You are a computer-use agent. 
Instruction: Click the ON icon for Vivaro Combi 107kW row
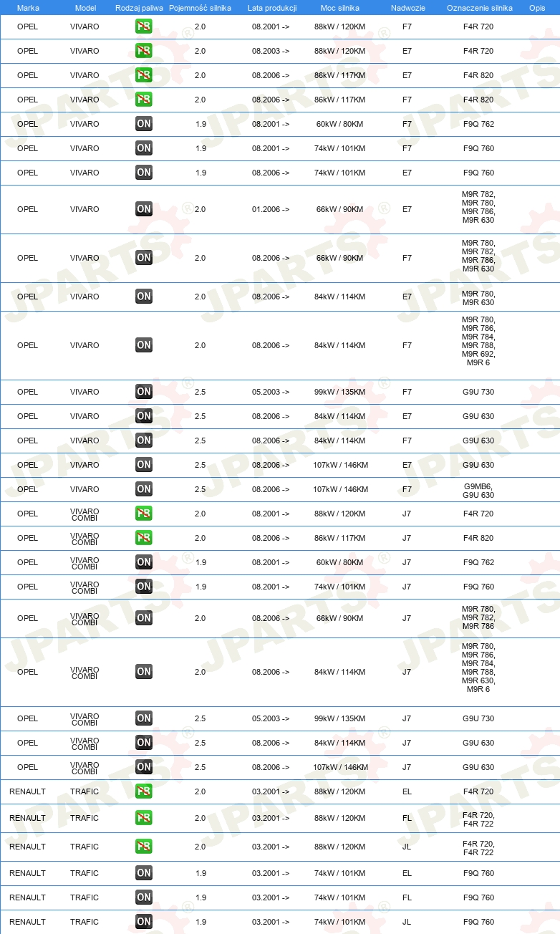point(144,767)
